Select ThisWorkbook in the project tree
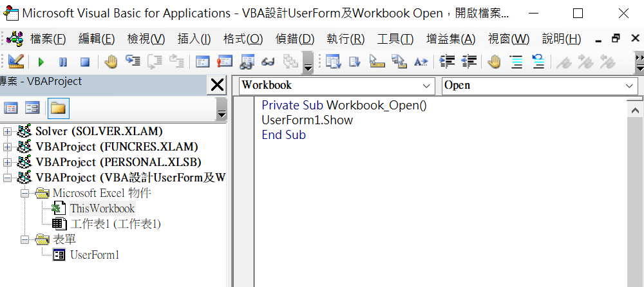Screen dimensions: 644x287 tap(102, 208)
